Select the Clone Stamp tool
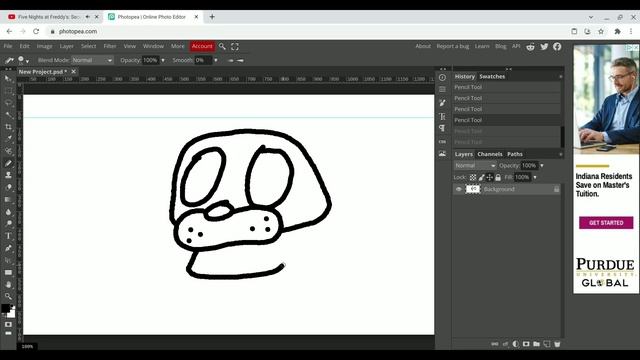Viewport: 640px width, 360px height. [x=8, y=175]
